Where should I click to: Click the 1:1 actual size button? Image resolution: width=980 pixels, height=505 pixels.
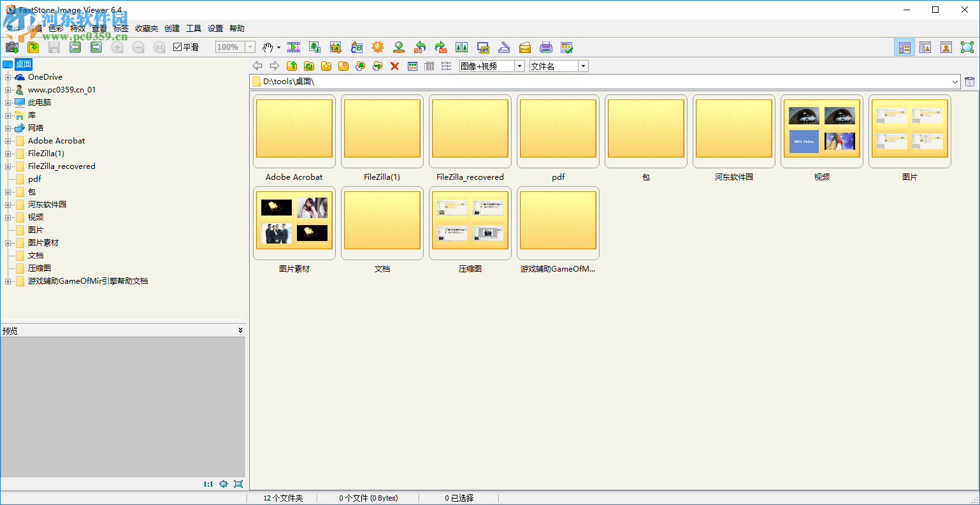[208, 484]
